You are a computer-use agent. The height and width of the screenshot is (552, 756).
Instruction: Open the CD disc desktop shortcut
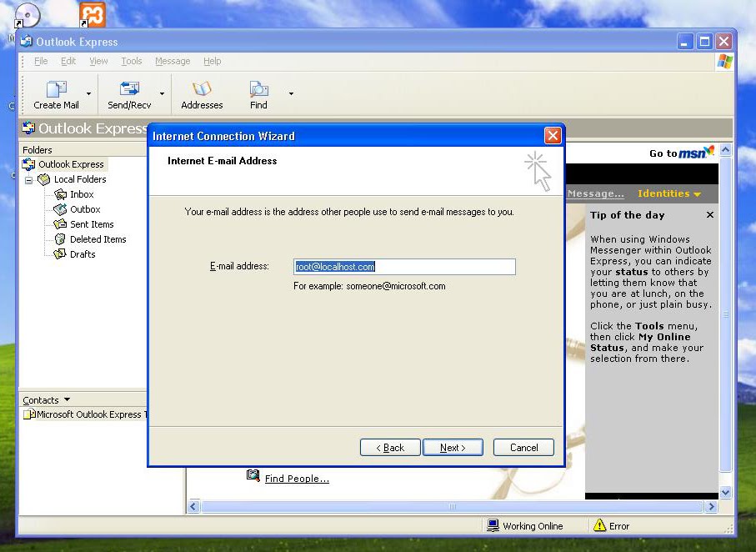[x=27, y=14]
